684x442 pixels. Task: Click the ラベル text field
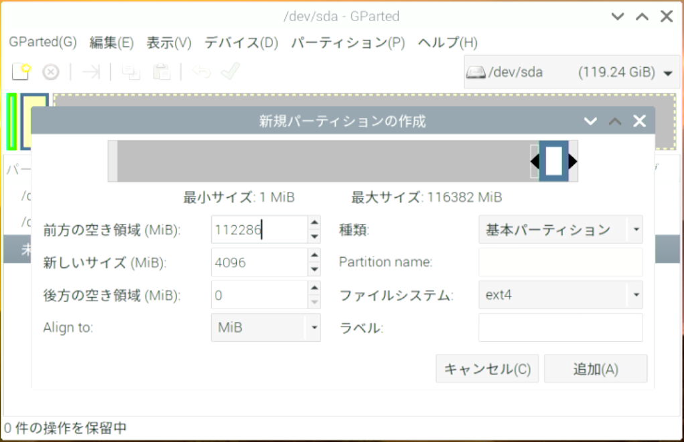coord(560,327)
